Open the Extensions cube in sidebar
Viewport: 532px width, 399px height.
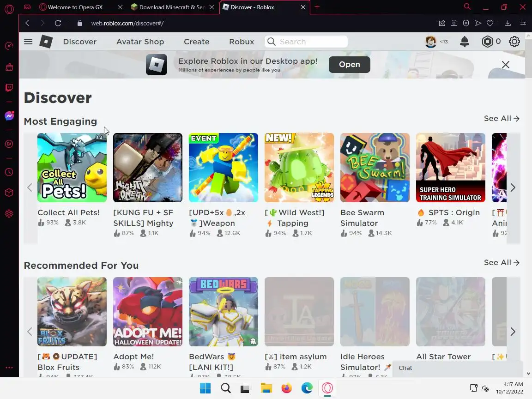(9, 193)
